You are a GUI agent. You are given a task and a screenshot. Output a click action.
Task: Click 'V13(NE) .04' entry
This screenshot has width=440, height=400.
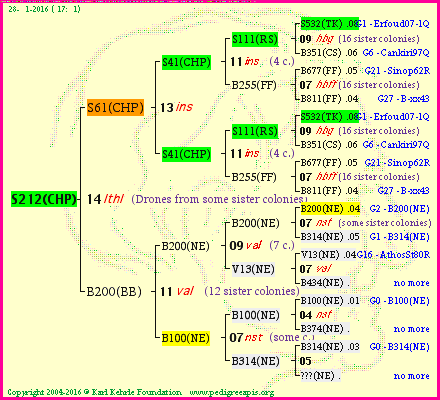[x=329, y=255]
